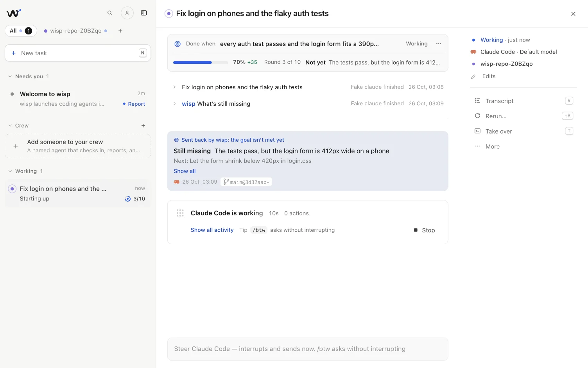
Task: Click the New task button
Action: tap(78, 53)
